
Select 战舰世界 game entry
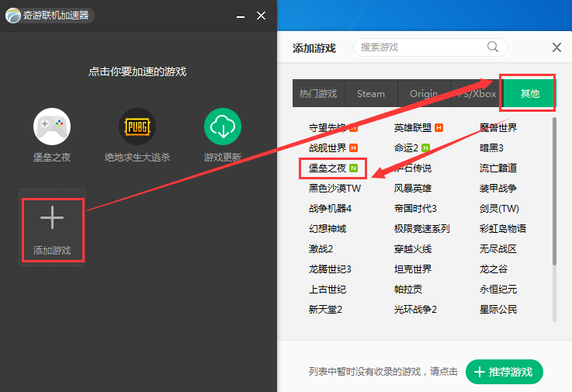(328, 147)
